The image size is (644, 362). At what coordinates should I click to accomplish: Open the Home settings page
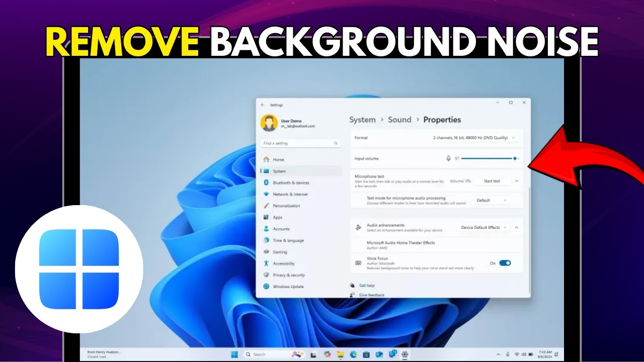pyautogui.click(x=301, y=159)
